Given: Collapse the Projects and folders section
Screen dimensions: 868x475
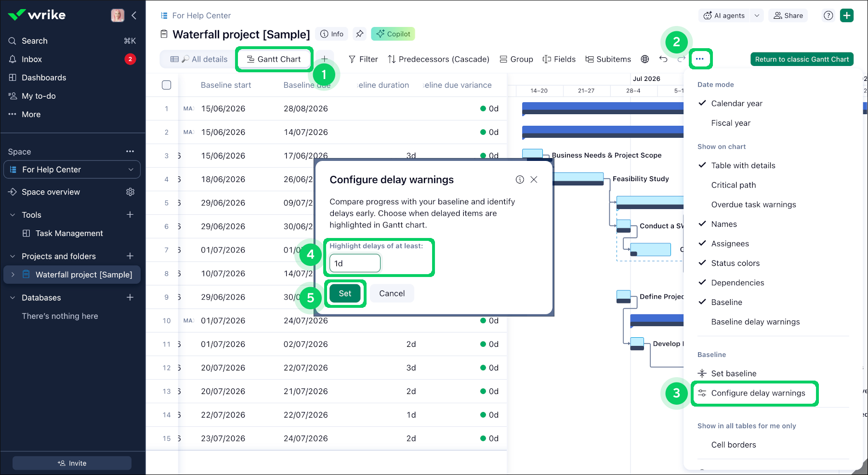Looking at the screenshot, I should click(13, 256).
